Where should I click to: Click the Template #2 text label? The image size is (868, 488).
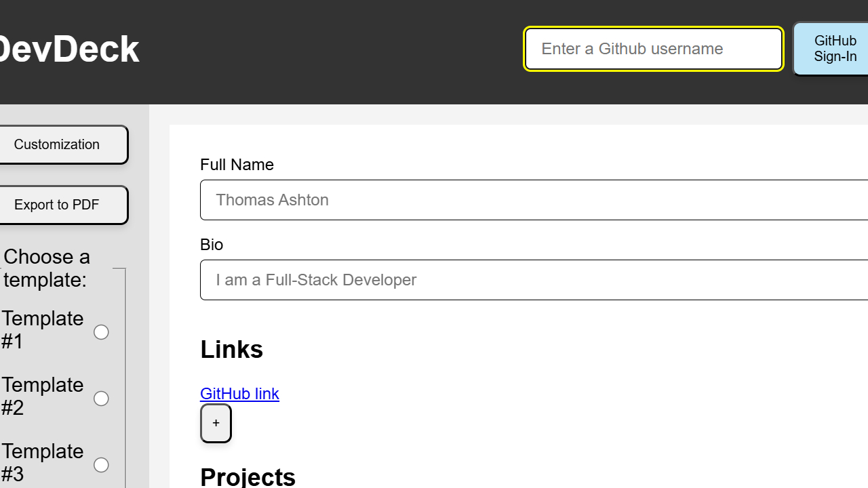[42, 396]
